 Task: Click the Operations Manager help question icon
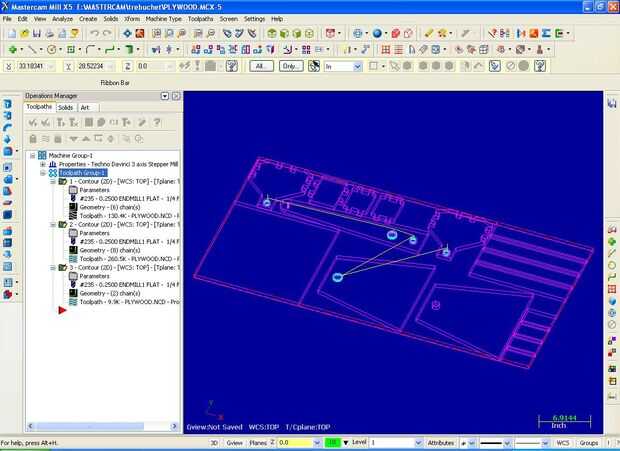(x=157, y=123)
